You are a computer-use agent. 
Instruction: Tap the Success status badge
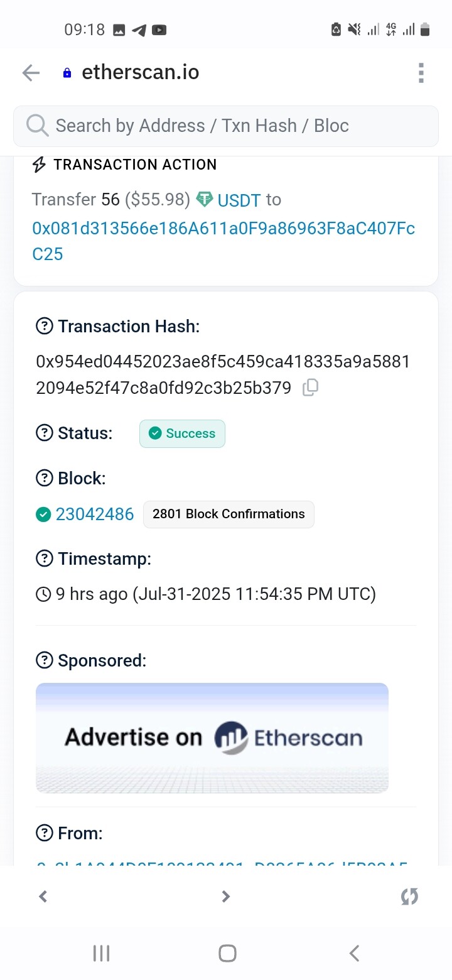182,433
